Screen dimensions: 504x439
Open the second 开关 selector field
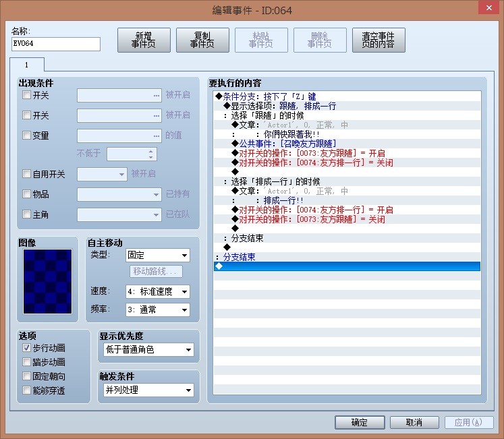119,115
